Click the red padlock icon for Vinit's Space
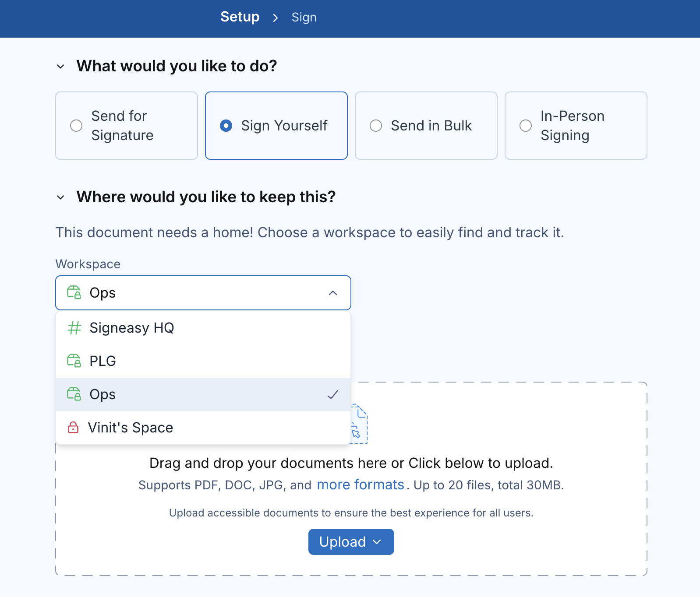This screenshot has height=597, width=700. point(73,427)
